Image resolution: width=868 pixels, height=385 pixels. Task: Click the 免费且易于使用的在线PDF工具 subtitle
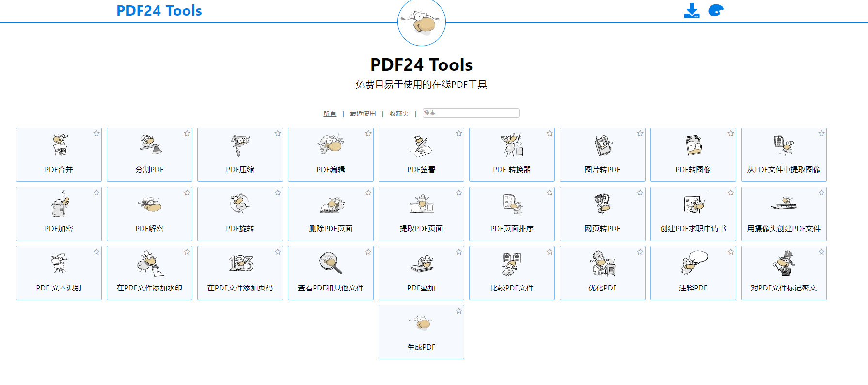(x=421, y=85)
